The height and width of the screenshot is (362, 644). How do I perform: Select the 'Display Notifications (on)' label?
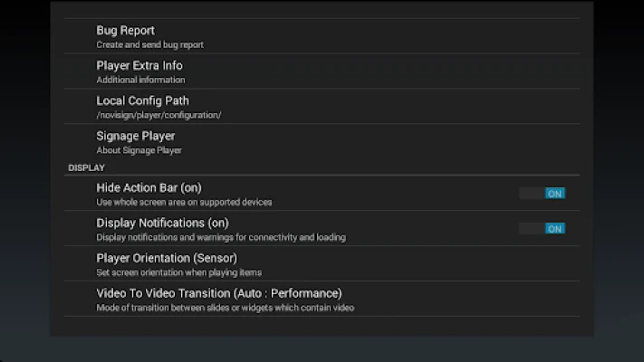(x=162, y=223)
